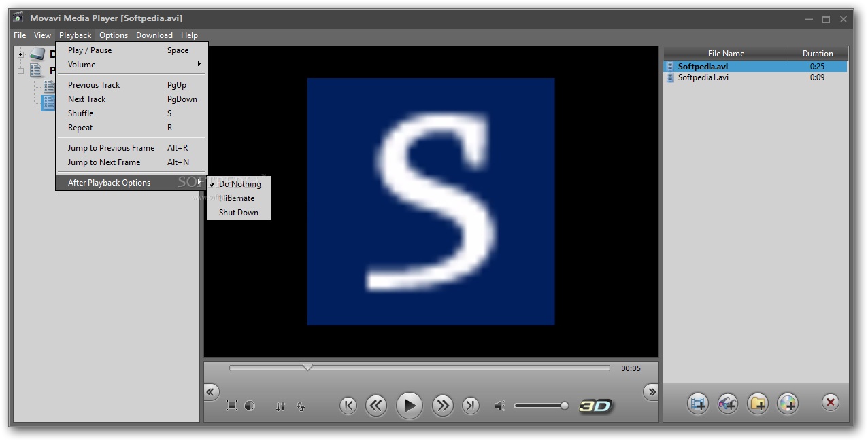Viewport: 868px width, 441px height.
Task: Select the first child playlist icon
Action: (x=49, y=86)
